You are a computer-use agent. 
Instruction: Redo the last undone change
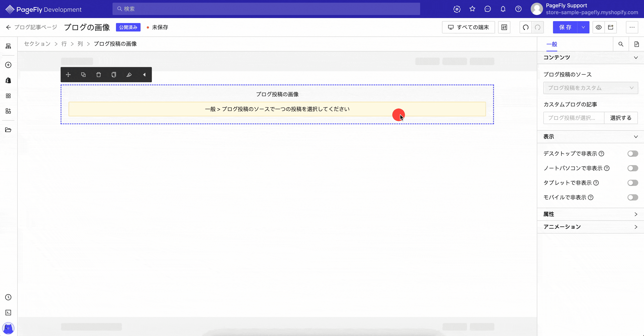(538, 27)
